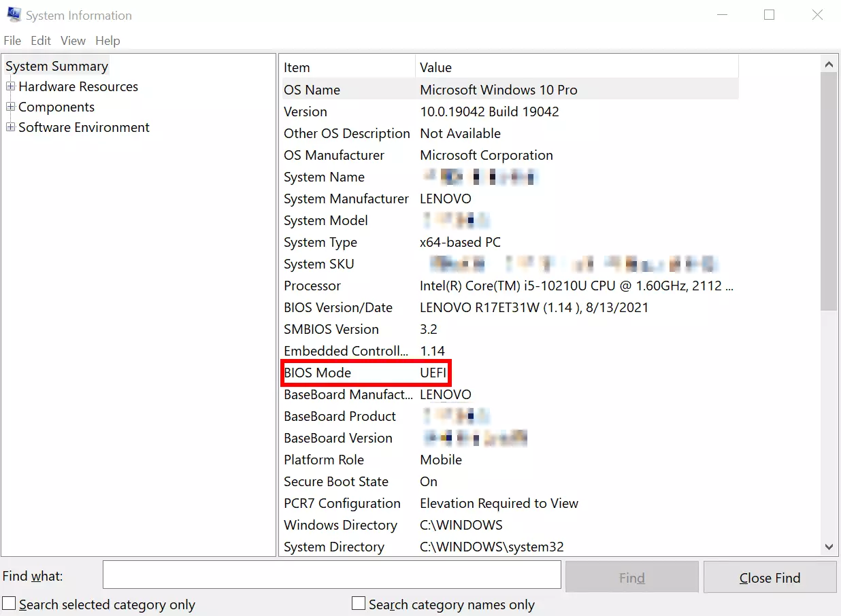Enable Search selected category only checkbox
The image size is (841, 616).
point(9,604)
